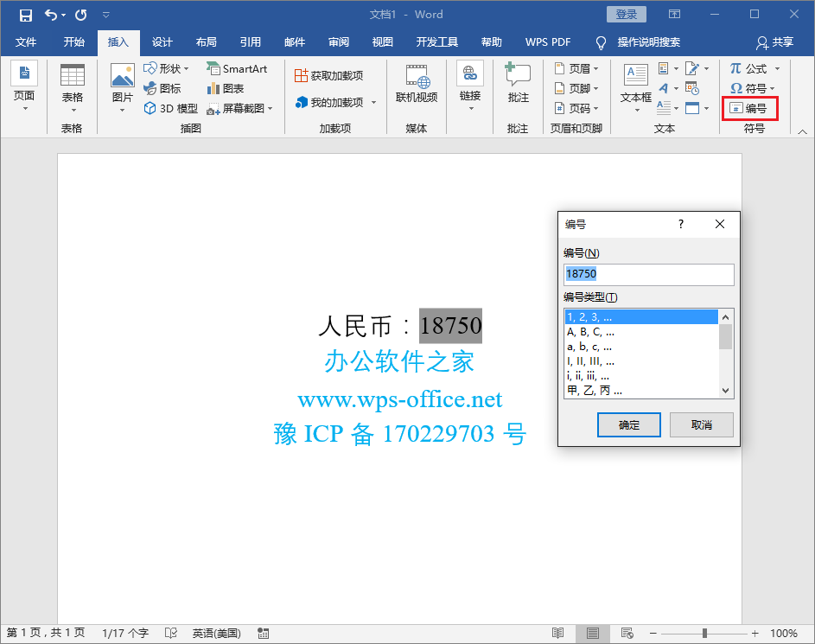Click the 图片 picture icon
This screenshot has height=644, width=815.
point(123,75)
